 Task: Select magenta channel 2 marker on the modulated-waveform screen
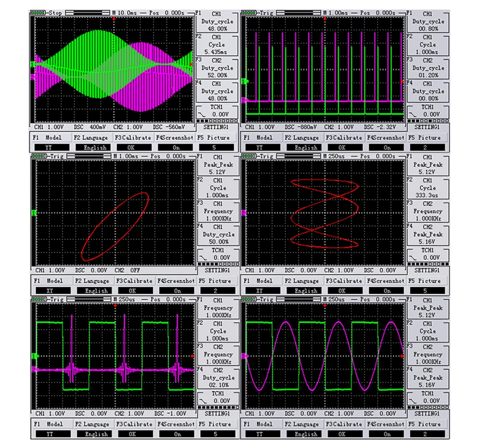click(33, 77)
